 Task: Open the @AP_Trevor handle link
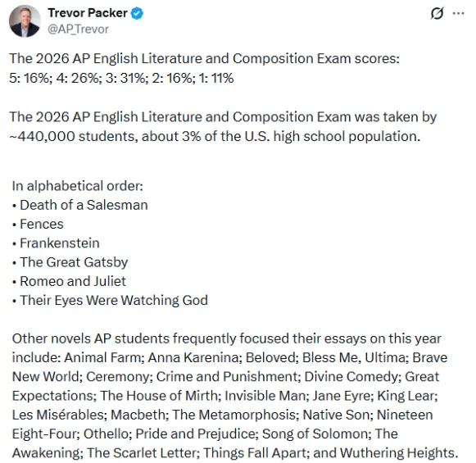tap(78, 30)
